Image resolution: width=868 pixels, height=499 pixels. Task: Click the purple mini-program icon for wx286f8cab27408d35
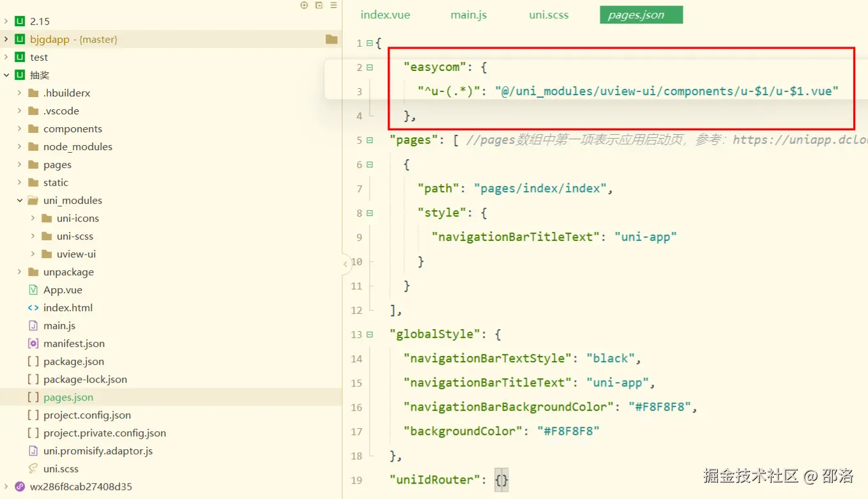click(20, 486)
